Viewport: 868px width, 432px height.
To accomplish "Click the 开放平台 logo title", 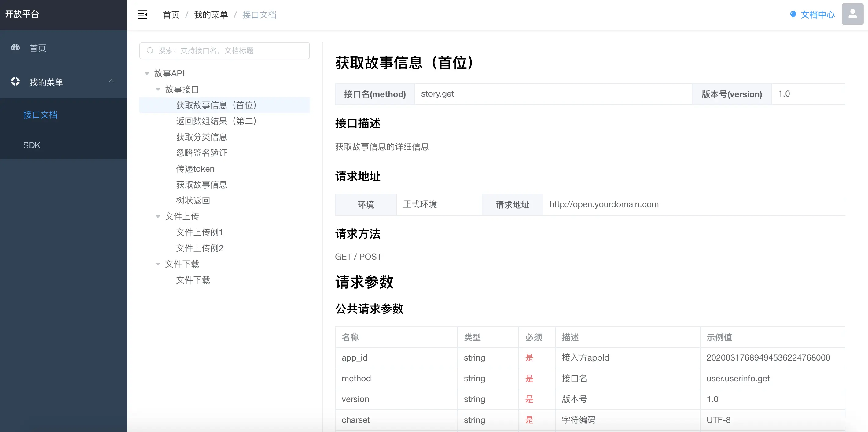I will [x=22, y=14].
